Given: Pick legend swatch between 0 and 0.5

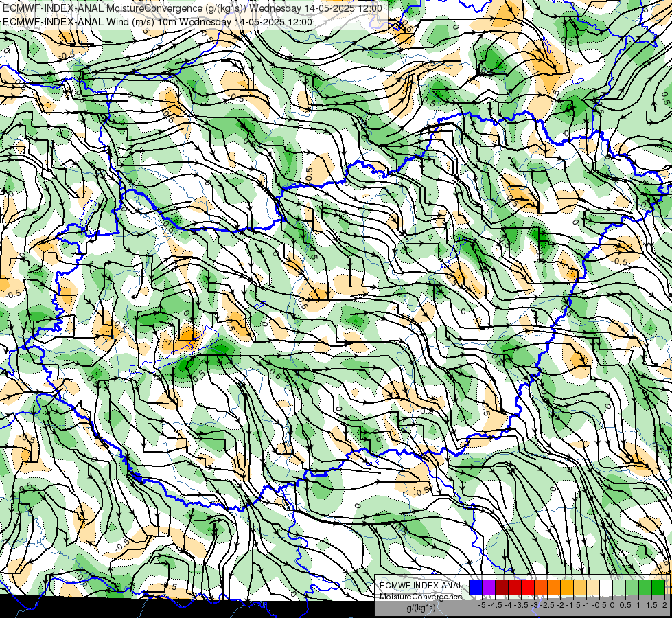Looking at the screenshot, I should [x=619, y=588].
